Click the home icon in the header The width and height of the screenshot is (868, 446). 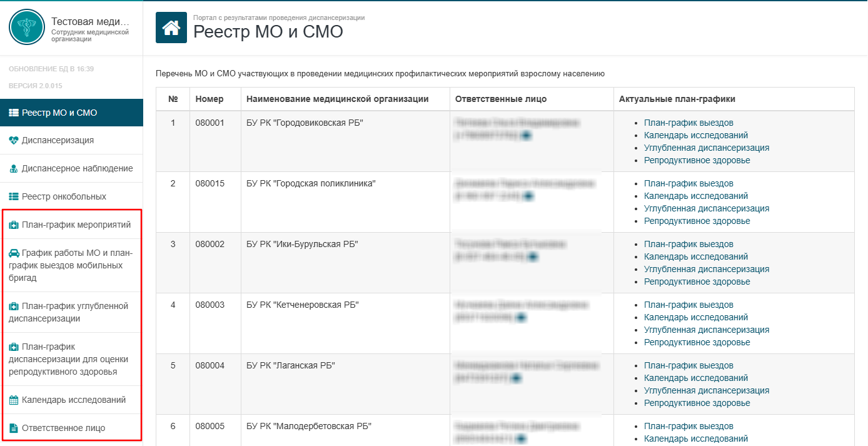pyautogui.click(x=171, y=28)
